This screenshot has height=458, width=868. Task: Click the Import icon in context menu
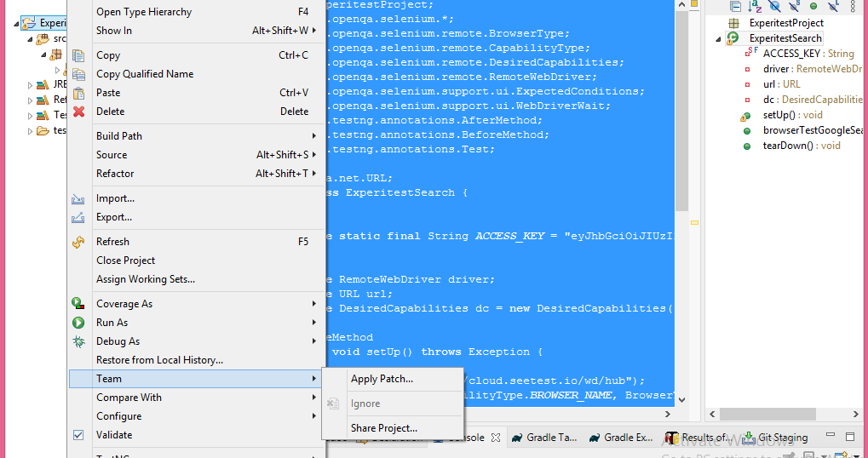coord(78,199)
